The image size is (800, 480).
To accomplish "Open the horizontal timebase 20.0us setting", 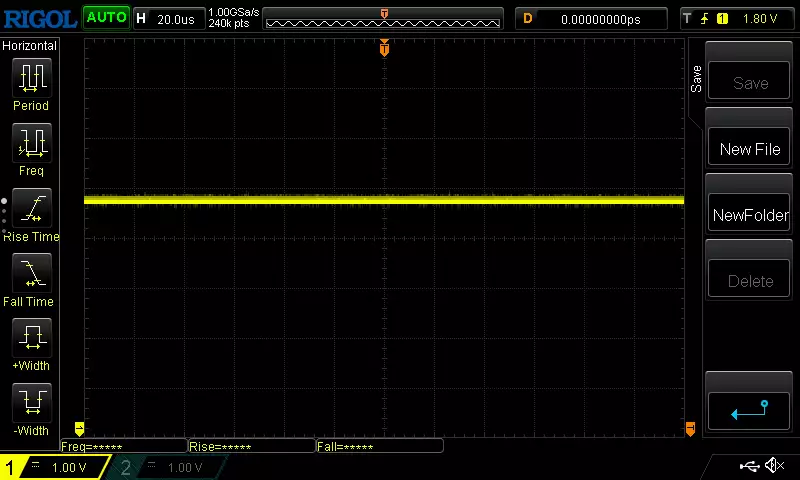I will click(x=168, y=19).
